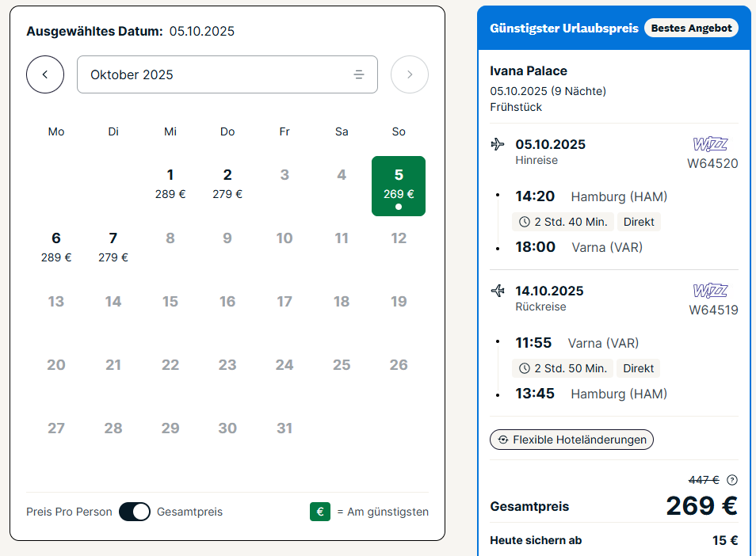Click the return flight airplane icon

coord(498,291)
